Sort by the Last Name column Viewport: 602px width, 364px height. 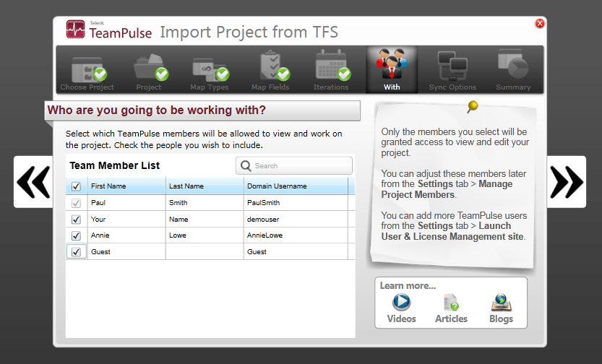[x=205, y=186]
